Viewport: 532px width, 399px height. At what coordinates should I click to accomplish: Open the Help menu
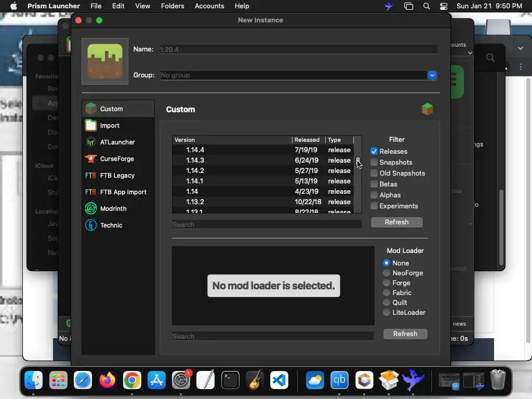coord(242,6)
